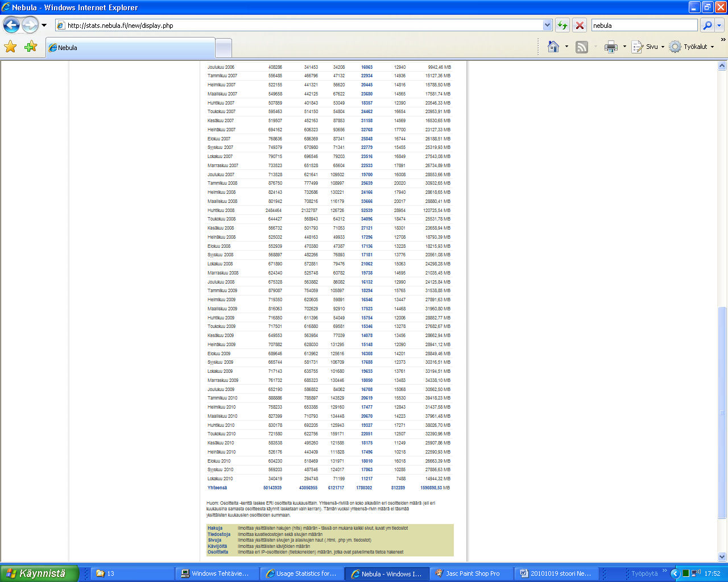The image size is (728, 582).
Task: Go to the Home page icon
Action: point(553,47)
